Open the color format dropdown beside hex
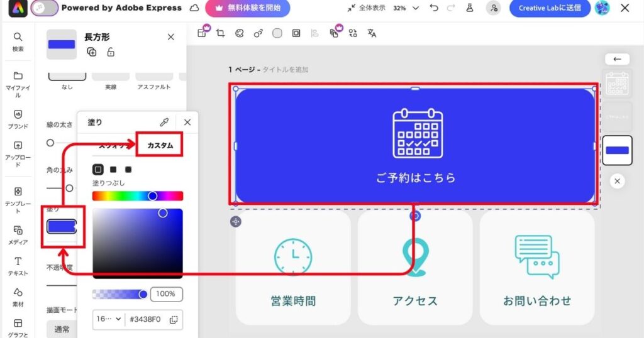644x338 pixels. click(109, 319)
